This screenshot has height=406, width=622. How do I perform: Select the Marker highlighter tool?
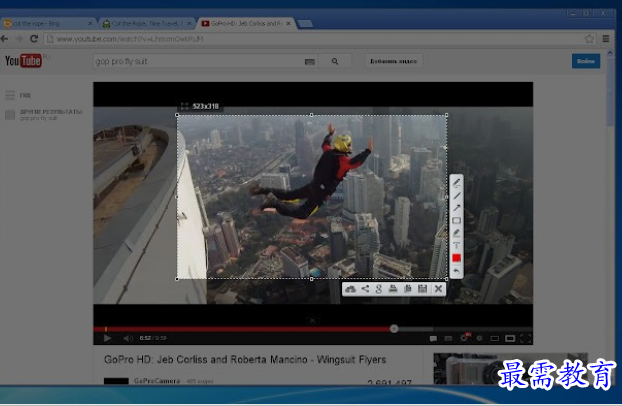click(x=457, y=233)
